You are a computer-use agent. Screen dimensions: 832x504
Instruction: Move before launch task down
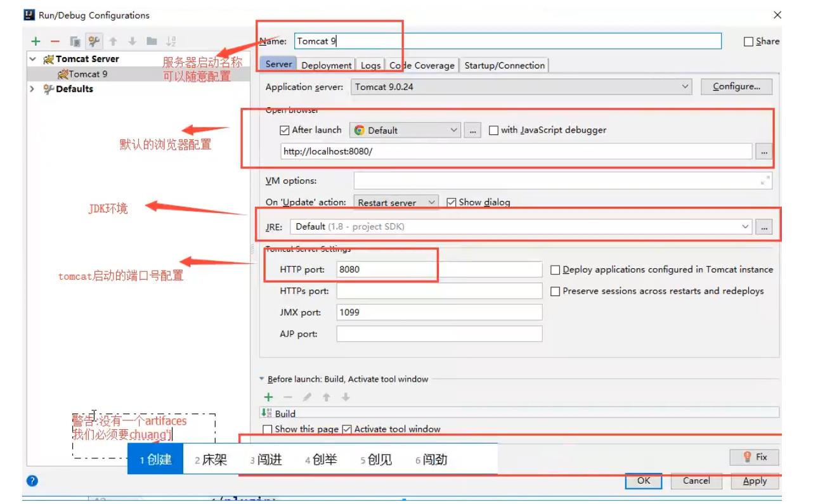click(x=346, y=397)
